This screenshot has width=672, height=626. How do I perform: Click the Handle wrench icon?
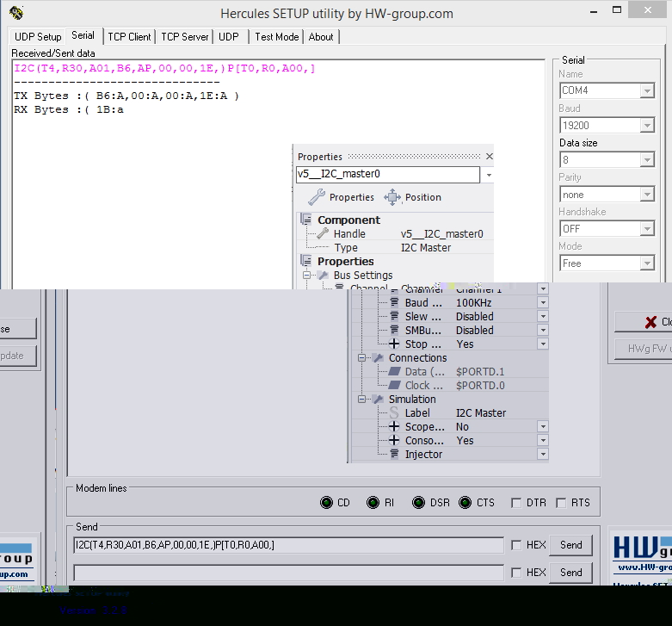click(x=324, y=233)
